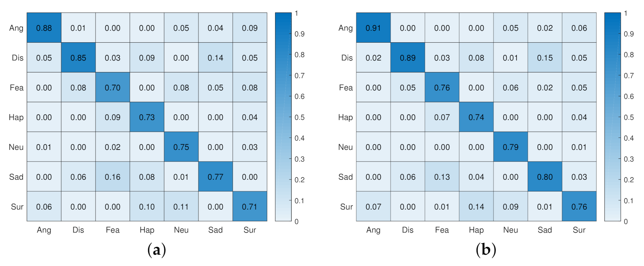This screenshot has height=266, width=644.
Task: Click the 0.15 cell in matrix (b)
Action: [545, 58]
